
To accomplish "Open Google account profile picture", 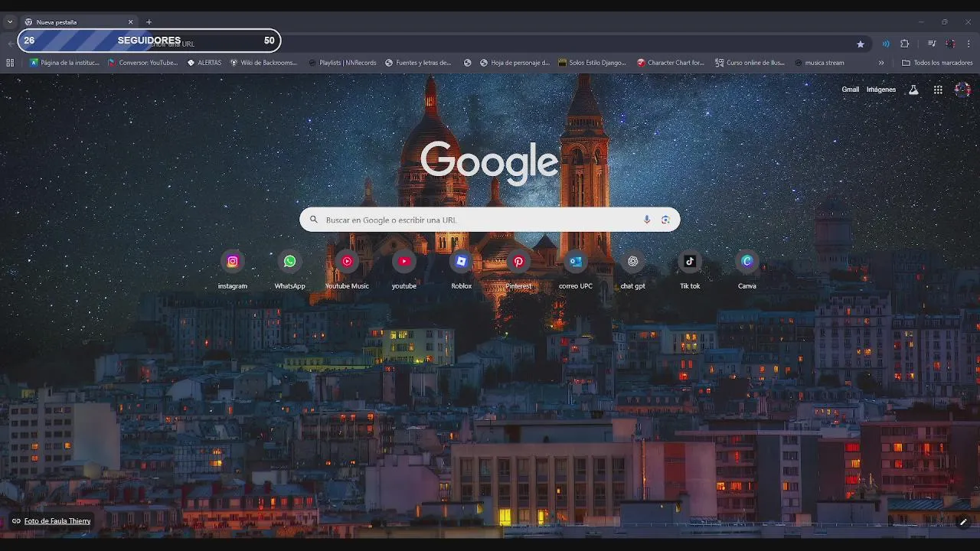I will pos(962,90).
